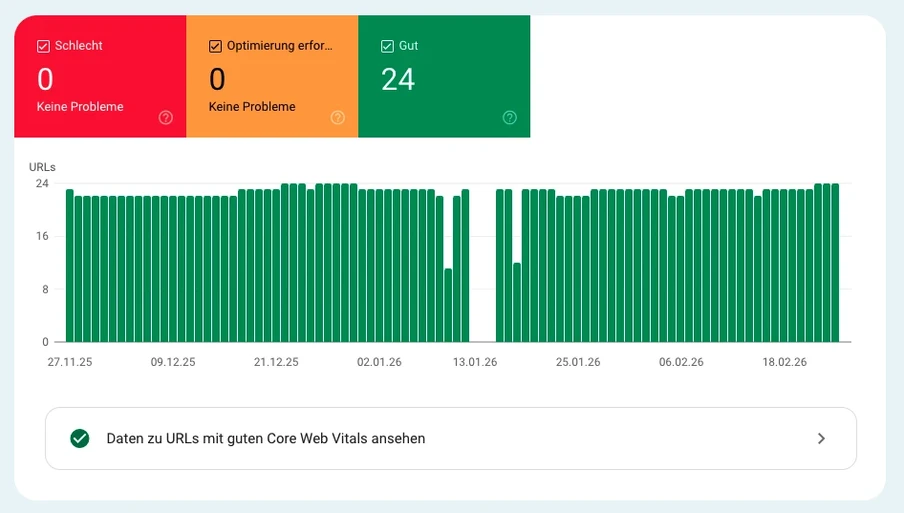Select the green Gut tile count 24
The height and width of the screenshot is (513, 904).
398,79
